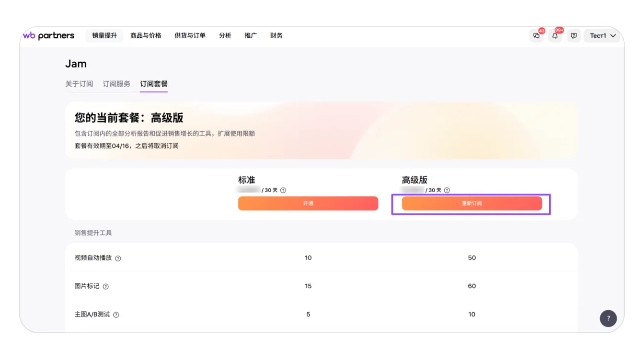Open the 供货与订单 menu
Screen dimensions: 644x359
[x=190, y=35]
